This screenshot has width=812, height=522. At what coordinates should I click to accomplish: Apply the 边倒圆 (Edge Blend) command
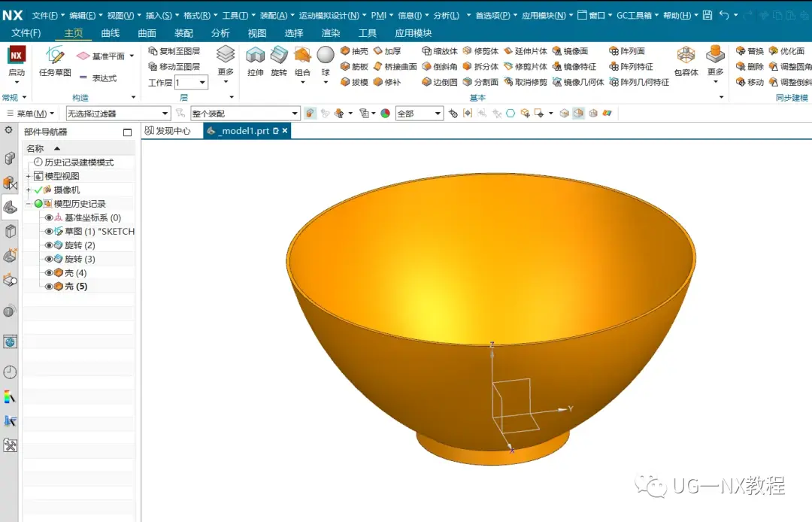pos(440,82)
